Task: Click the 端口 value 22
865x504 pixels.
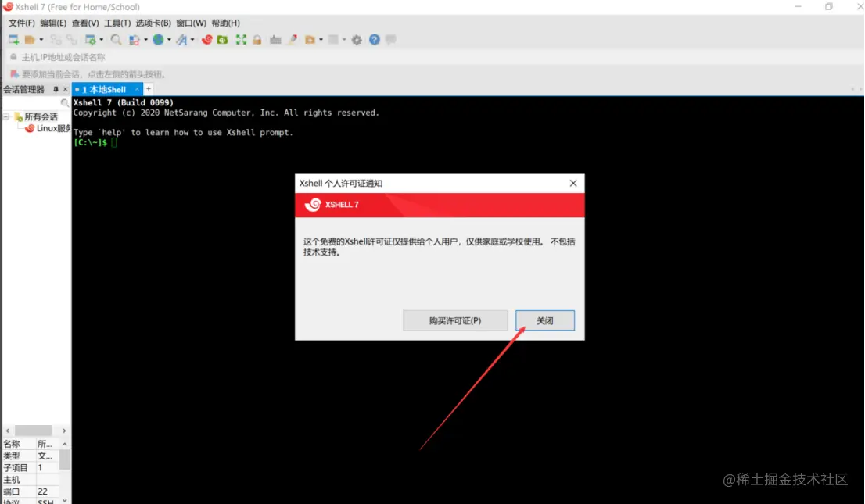Action: click(x=42, y=491)
